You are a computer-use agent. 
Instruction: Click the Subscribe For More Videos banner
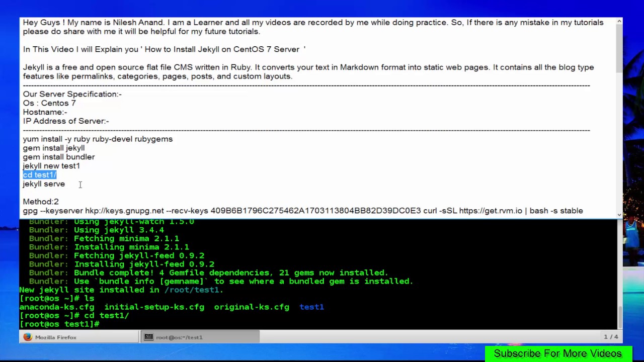tap(558, 353)
